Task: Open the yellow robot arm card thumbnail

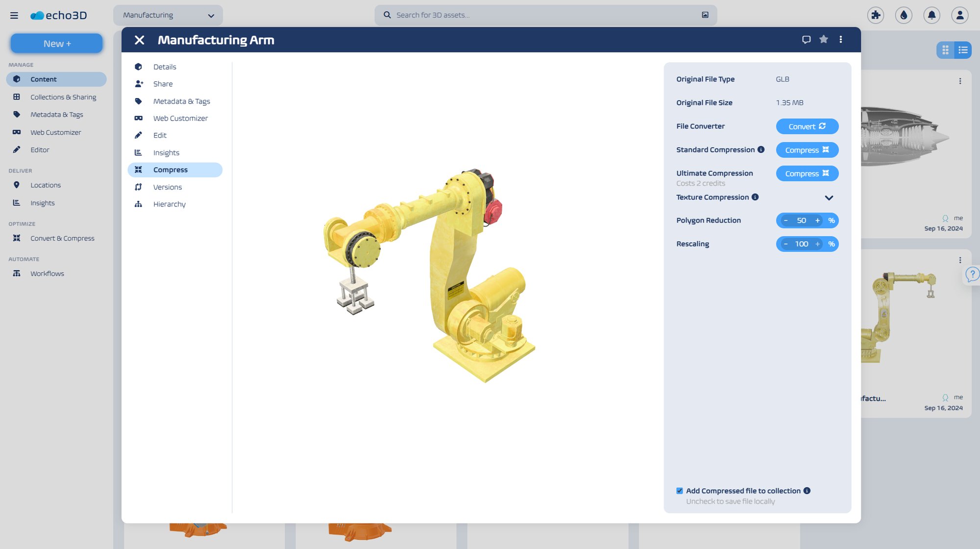Action: pos(899,318)
